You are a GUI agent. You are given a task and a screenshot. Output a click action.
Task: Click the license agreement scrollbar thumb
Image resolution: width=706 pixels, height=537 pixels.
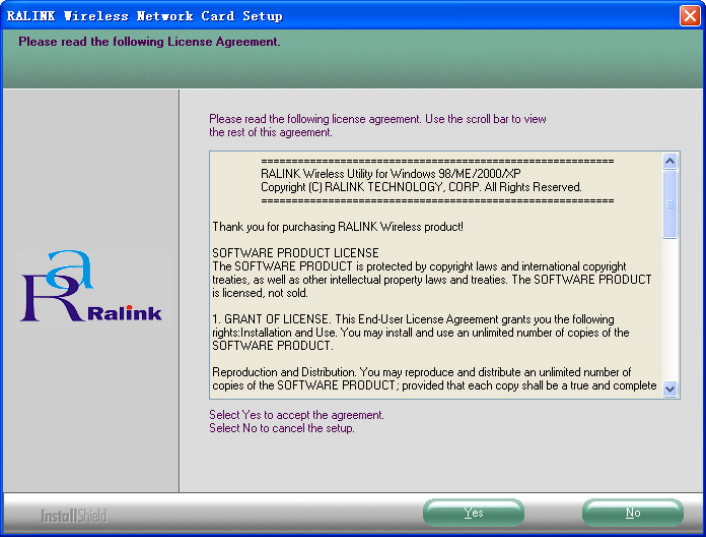click(670, 203)
